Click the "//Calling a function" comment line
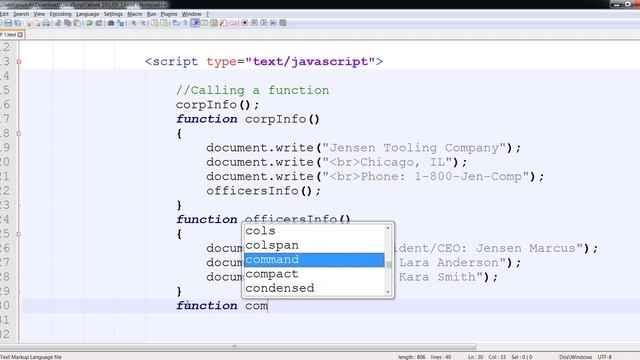640x360 pixels. (x=253, y=90)
